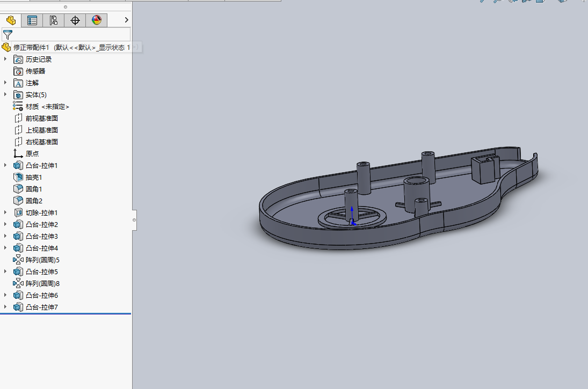The width and height of the screenshot is (588, 389).
Task: Click the tree filter funnel icon
Action: (x=8, y=34)
